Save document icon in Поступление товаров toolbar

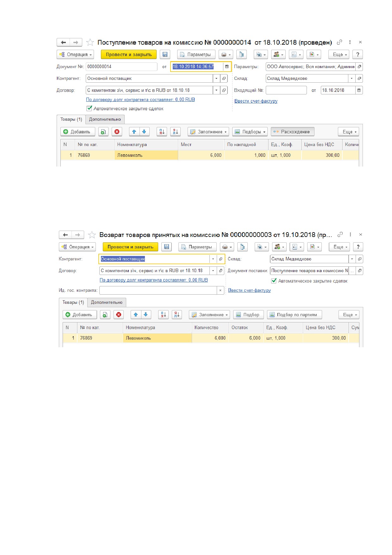pyautogui.click(x=165, y=54)
